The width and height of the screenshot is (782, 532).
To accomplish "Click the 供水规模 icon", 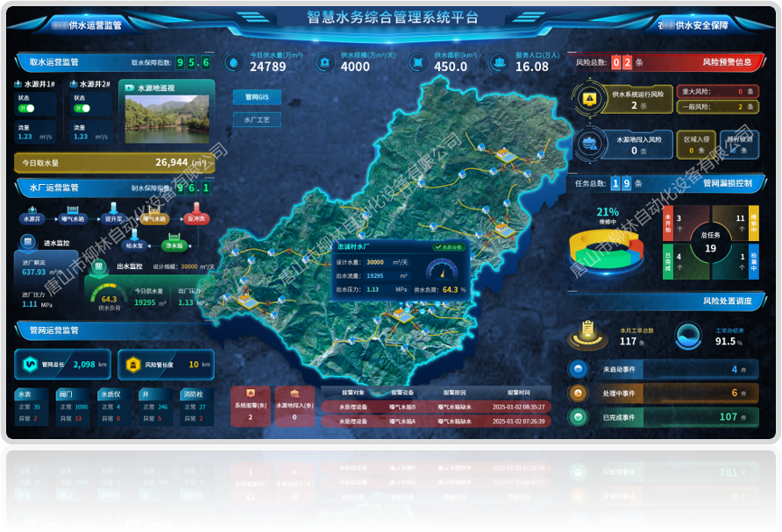I will pyautogui.click(x=324, y=63).
